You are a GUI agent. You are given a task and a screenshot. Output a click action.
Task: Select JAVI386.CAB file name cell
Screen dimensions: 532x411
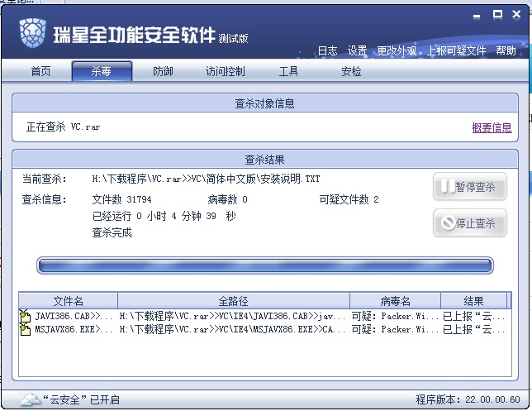[74, 316]
